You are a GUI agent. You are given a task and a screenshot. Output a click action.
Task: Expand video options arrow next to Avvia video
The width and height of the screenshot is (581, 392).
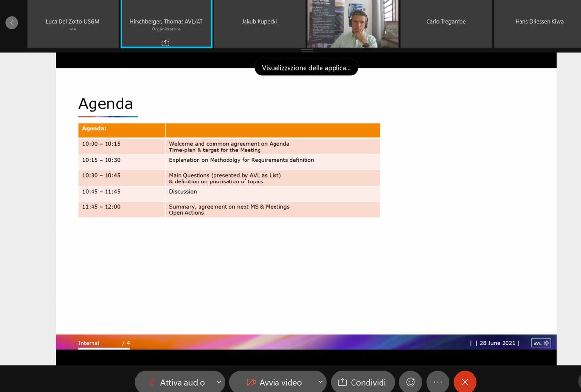(x=321, y=382)
